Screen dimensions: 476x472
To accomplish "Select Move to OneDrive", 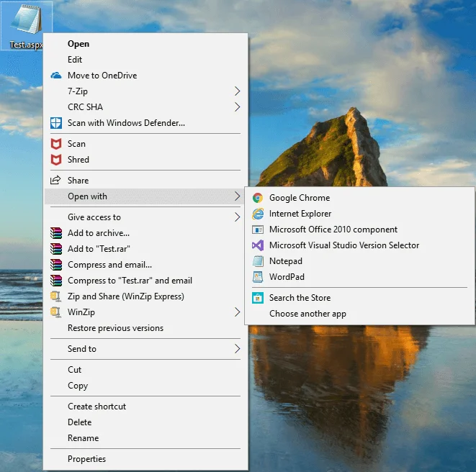I will click(x=145, y=76).
